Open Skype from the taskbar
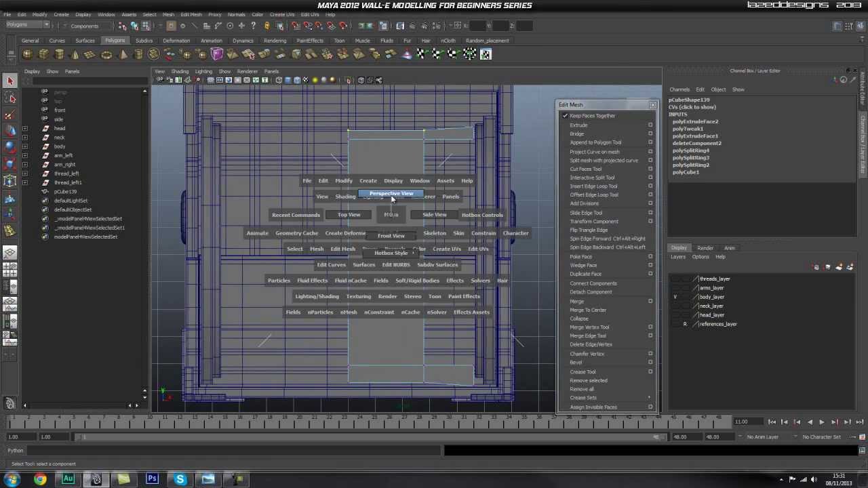This screenshot has width=868, height=488. [180, 480]
